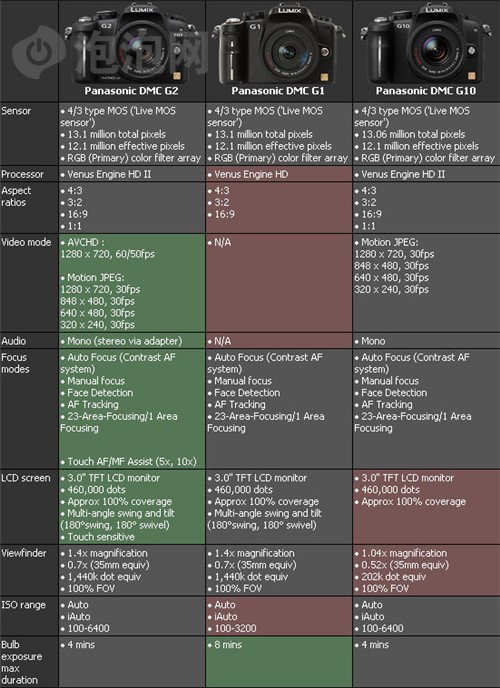The width and height of the screenshot is (500, 688).
Task: Click the Bulb exposure max duration label
Action: pos(22,662)
